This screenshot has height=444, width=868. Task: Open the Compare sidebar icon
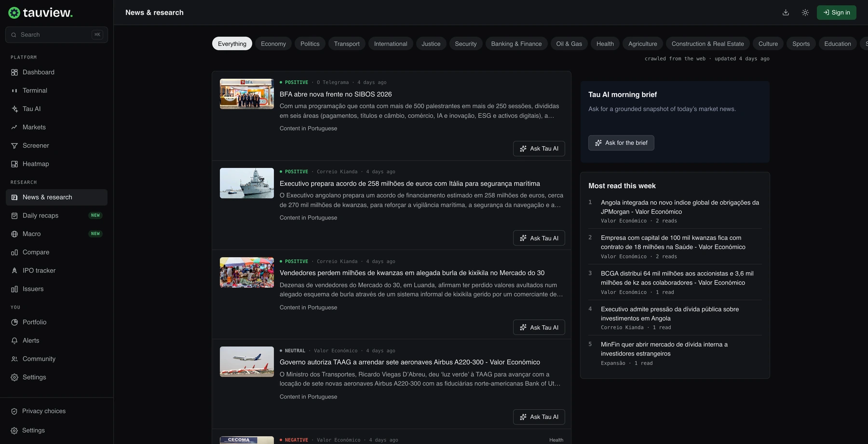pos(14,252)
